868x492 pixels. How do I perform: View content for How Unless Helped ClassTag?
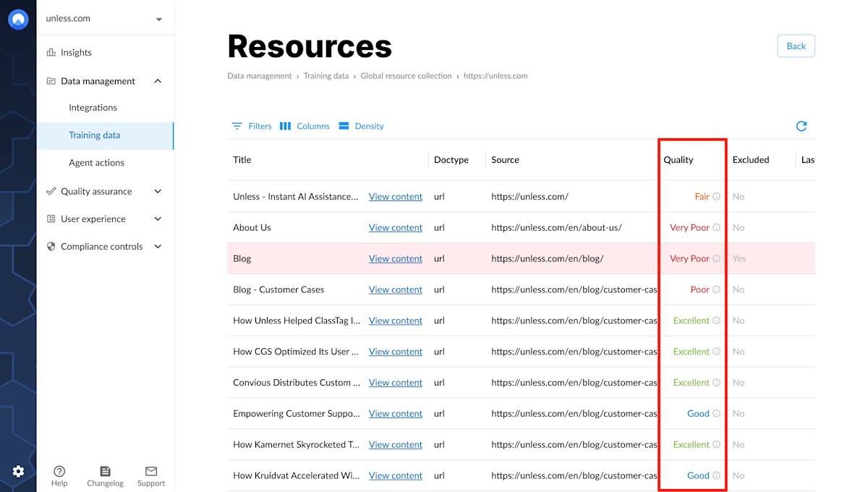396,321
